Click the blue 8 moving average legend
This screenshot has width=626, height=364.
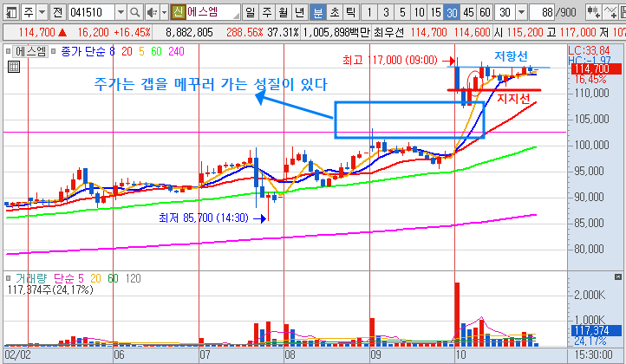112,51
